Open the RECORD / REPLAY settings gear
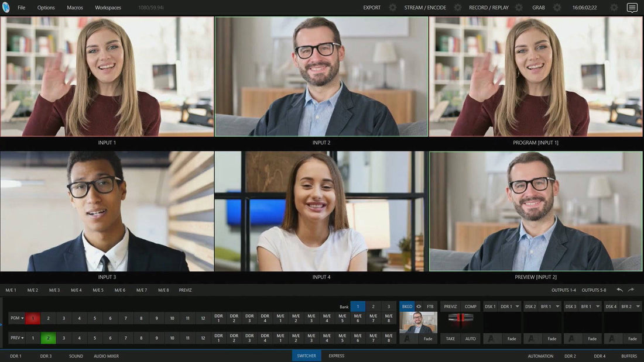The width and height of the screenshot is (644, 362). click(519, 8)
